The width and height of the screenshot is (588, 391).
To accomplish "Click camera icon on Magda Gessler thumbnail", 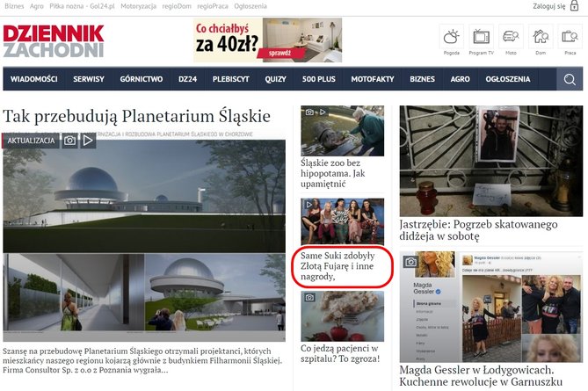I will click(x=410, y=262).
